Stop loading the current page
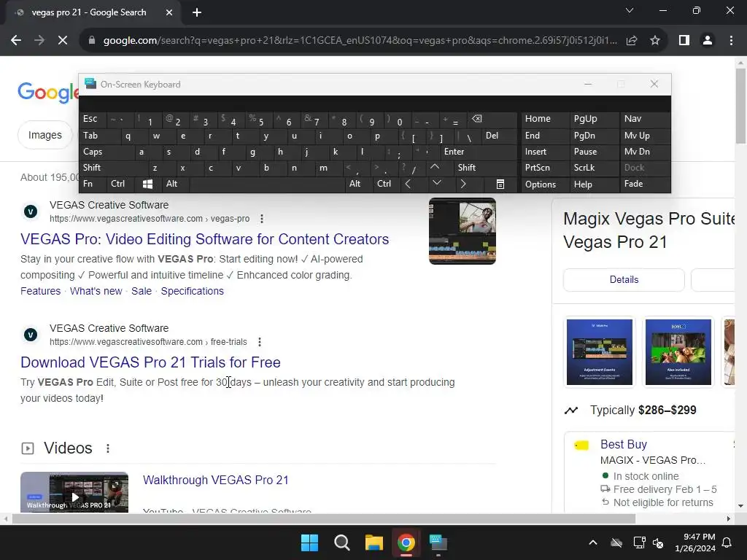The width and height of the screenshot is (747, 560). pos(63,41)
